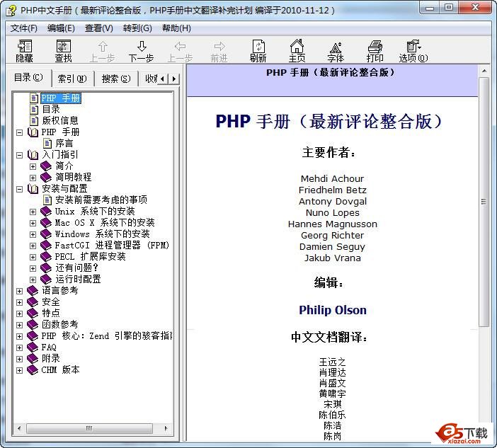Click the 下一步 down-arrow toolbar icon

(x=142, y=51)
